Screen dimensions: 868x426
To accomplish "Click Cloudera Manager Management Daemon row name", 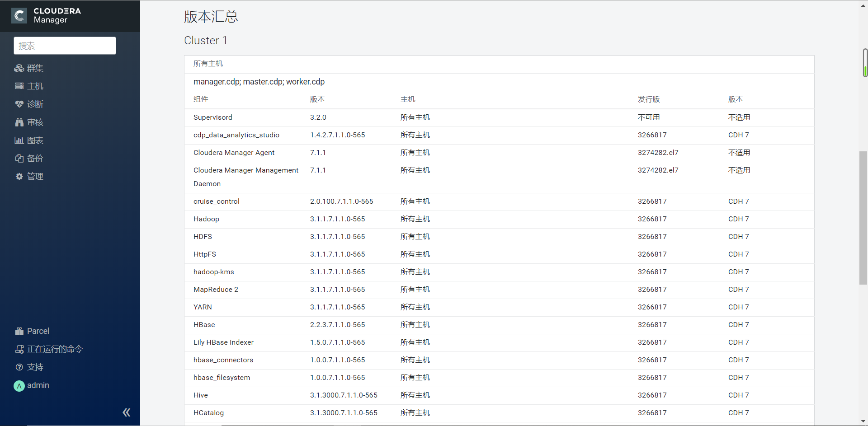I will click(246, 177).
